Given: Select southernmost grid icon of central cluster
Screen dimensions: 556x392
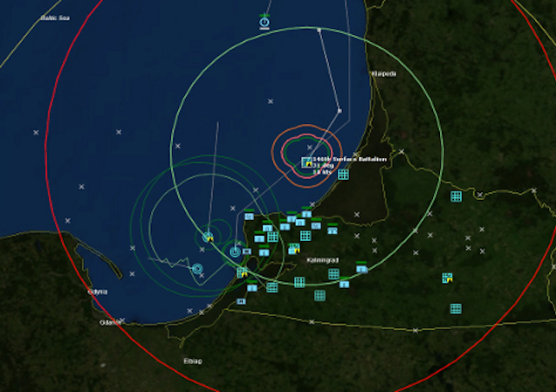Looking at the screenshot, I should point(319,295).
